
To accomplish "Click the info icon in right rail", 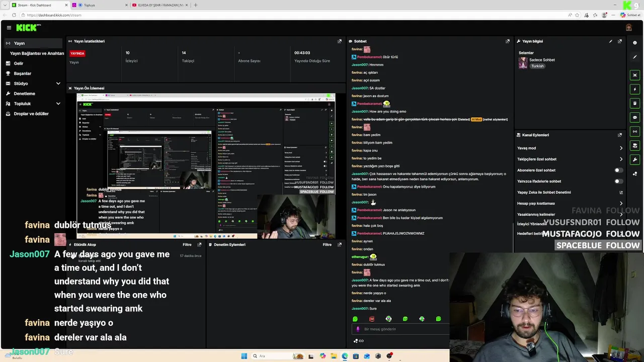I will point(635,43).
